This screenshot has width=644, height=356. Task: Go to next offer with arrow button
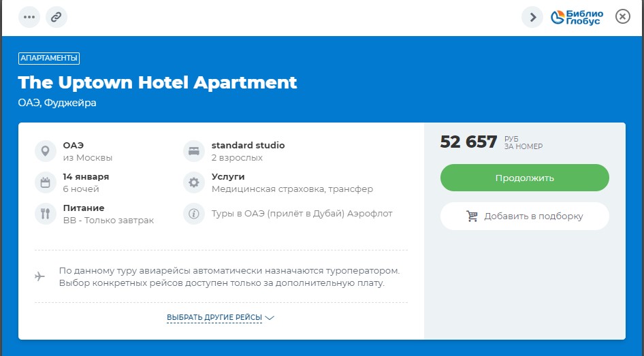point(532,17)
